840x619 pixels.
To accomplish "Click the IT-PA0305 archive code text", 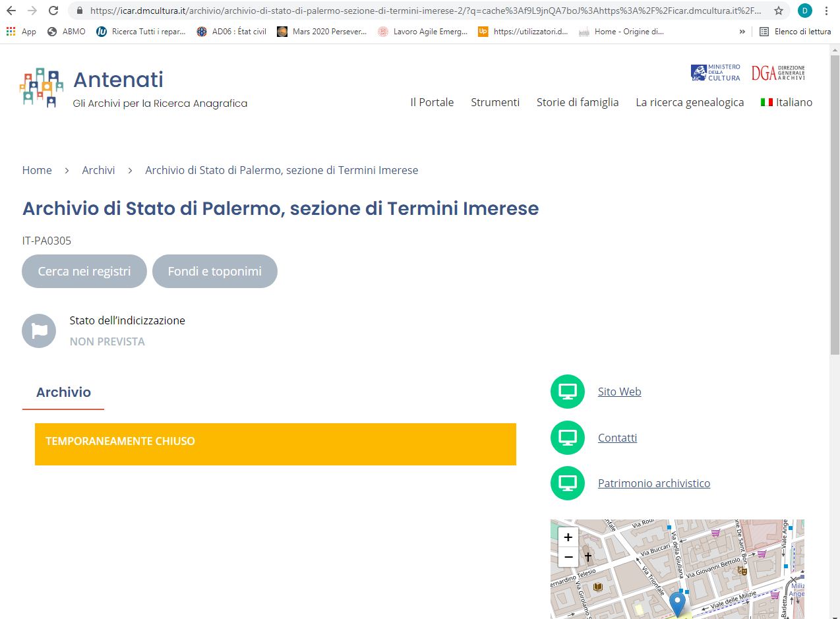I will (x=47, y=241).
